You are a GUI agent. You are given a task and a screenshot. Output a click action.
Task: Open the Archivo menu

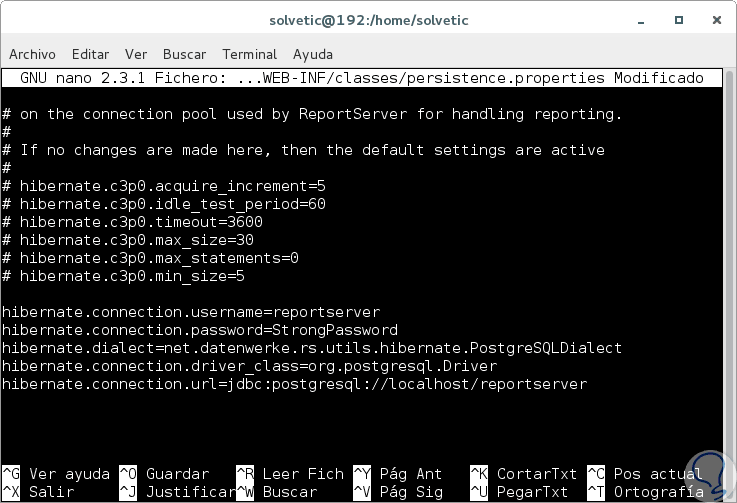[34, 54]
